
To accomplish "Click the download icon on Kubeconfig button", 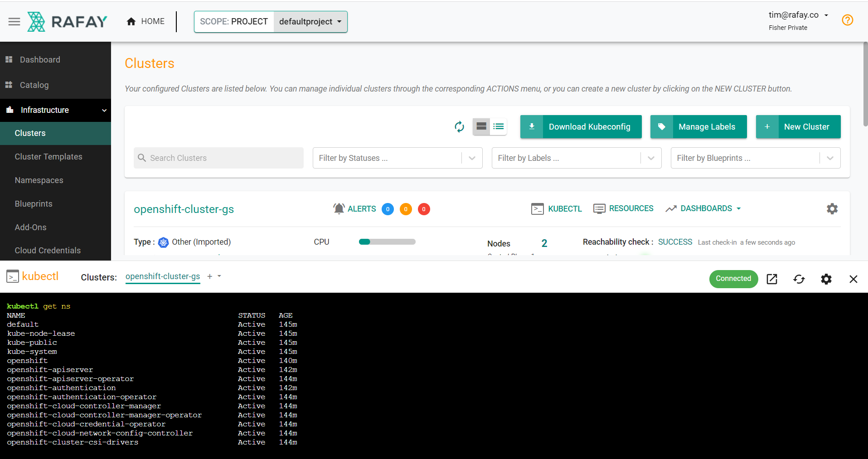I will [532, 127].
